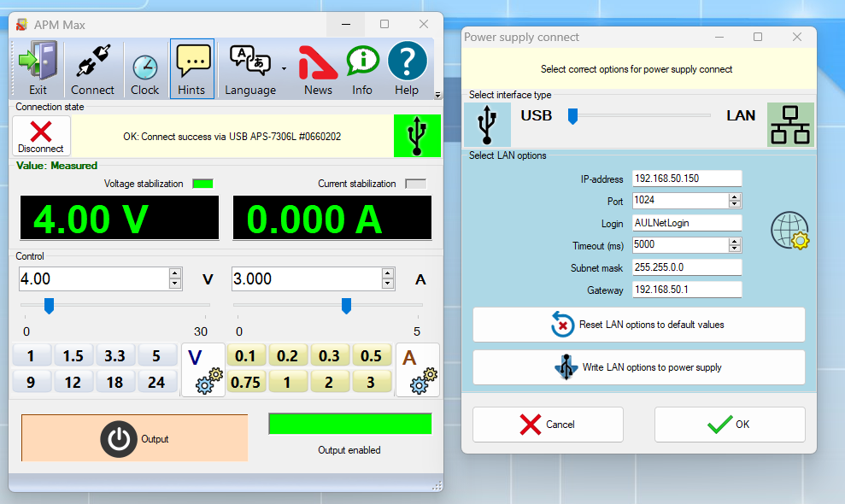The image size is (845, 504).
Task: Click the Port number input field
Action: coord(681,201)
